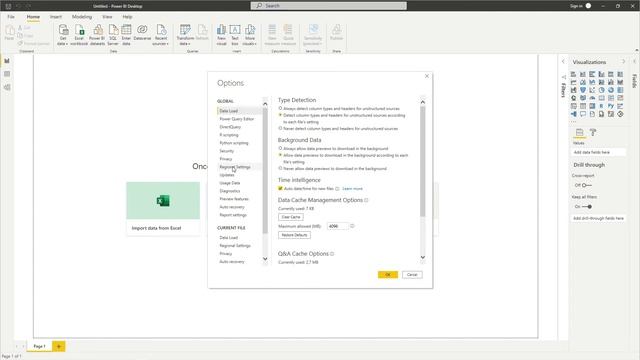
Task: Click the settings panel vertical scrollbar
Action: [422, 161]
